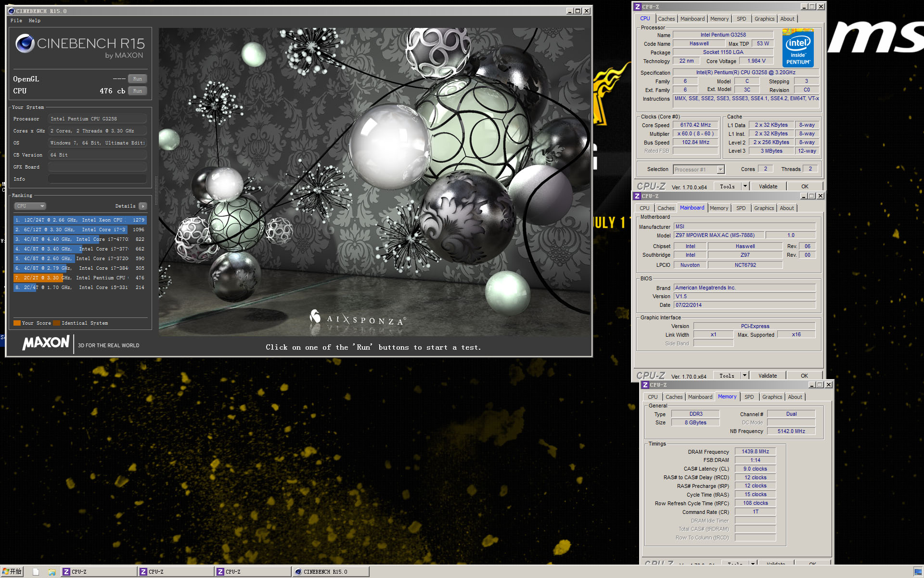Expand ranking Details arrow button

coord(142,206)
